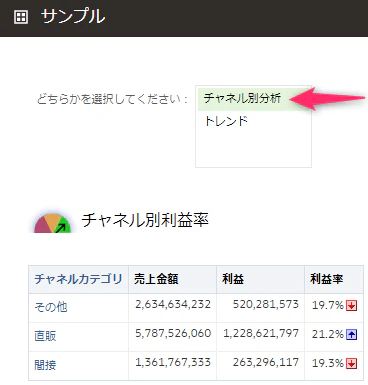Click the 19.7% profit rate value
The image size is (368, 385).
(327, 305)
